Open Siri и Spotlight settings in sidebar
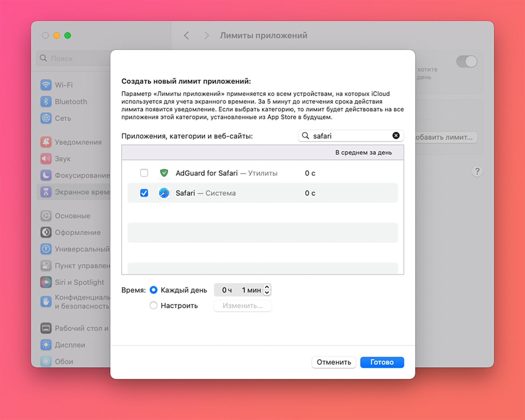This screenshot has height=420, width=525. [x=79, y=282]
